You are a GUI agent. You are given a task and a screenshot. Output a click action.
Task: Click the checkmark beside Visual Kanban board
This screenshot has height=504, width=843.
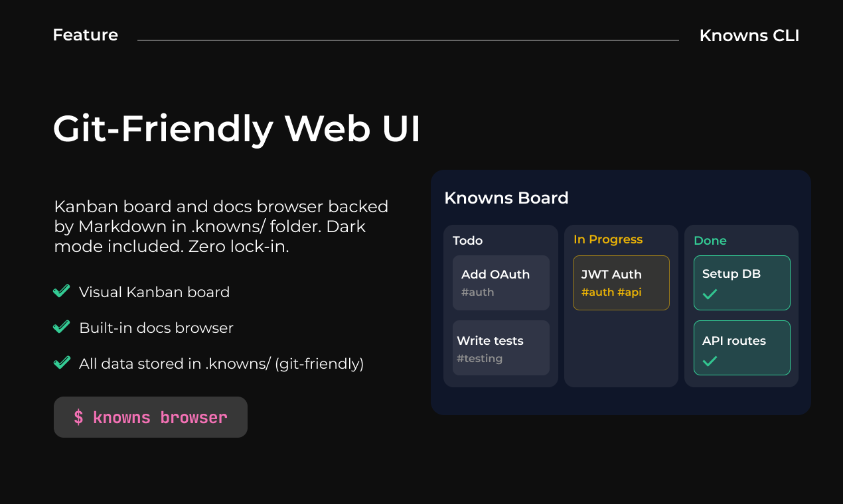pyautogui.click(x=62, y=291)
